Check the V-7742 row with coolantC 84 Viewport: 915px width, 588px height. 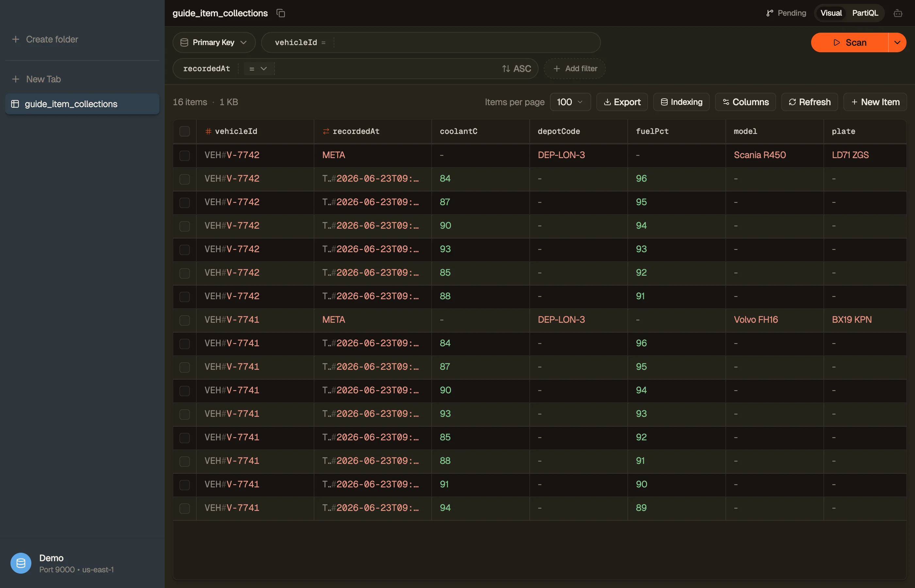(x=185, y=179)
